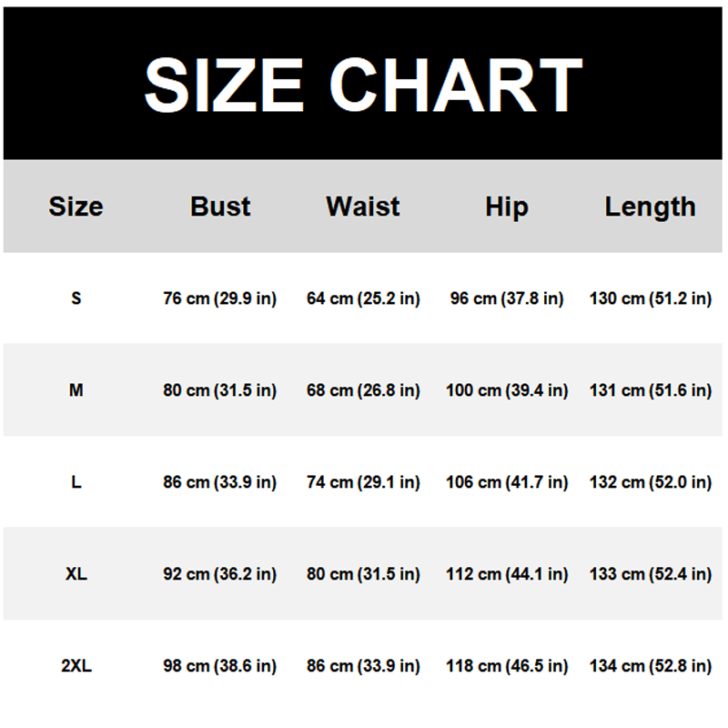Click the Hip column header
Screen dimensions: 728x728
[506, 207]
